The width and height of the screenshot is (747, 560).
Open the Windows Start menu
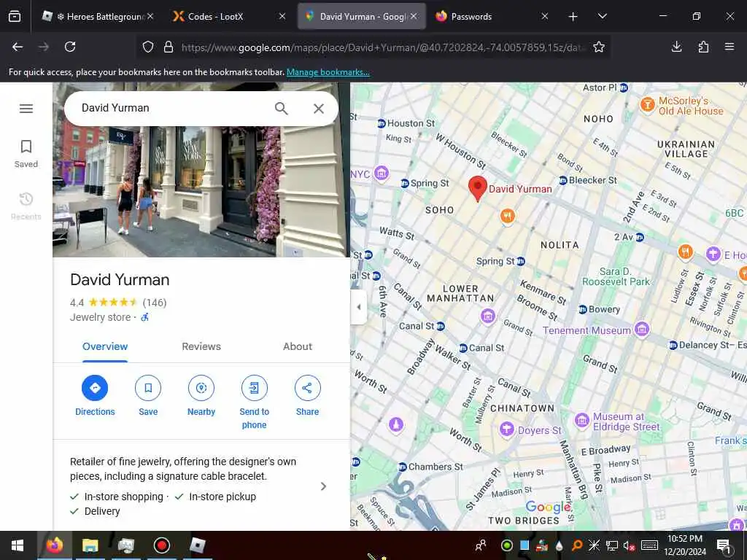[18, 545]
